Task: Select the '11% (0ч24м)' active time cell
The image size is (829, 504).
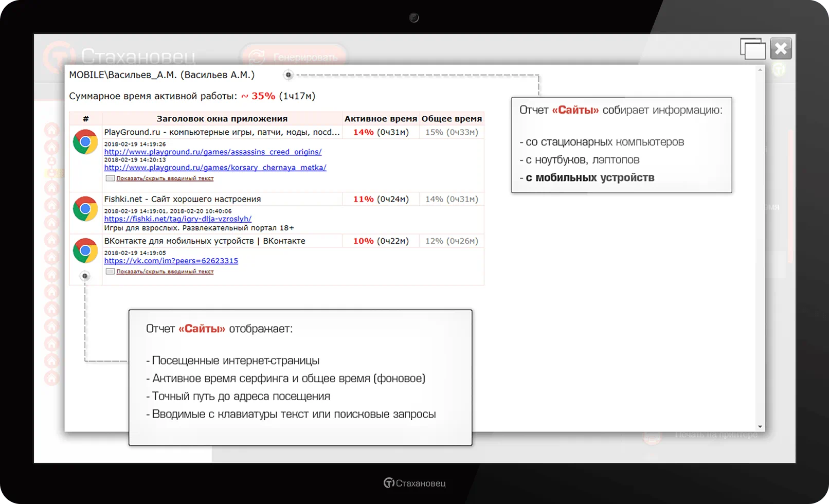Action: tap(381, 199)
